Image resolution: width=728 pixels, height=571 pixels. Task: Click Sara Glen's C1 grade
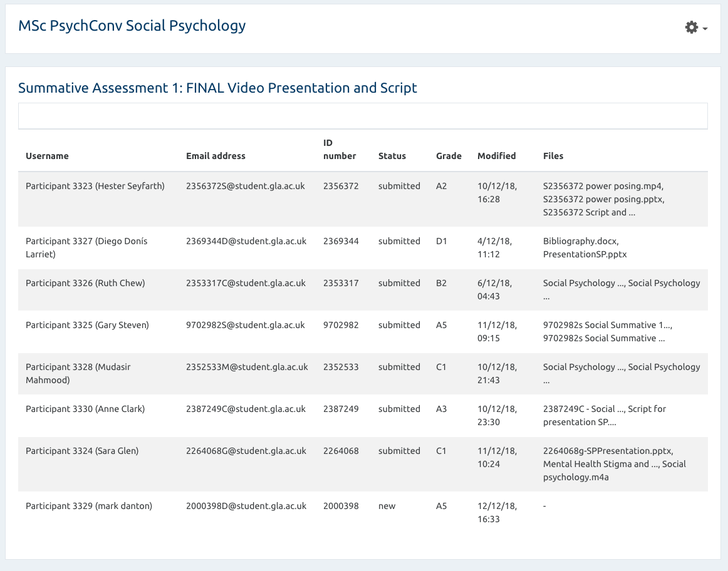coord(441,451)
